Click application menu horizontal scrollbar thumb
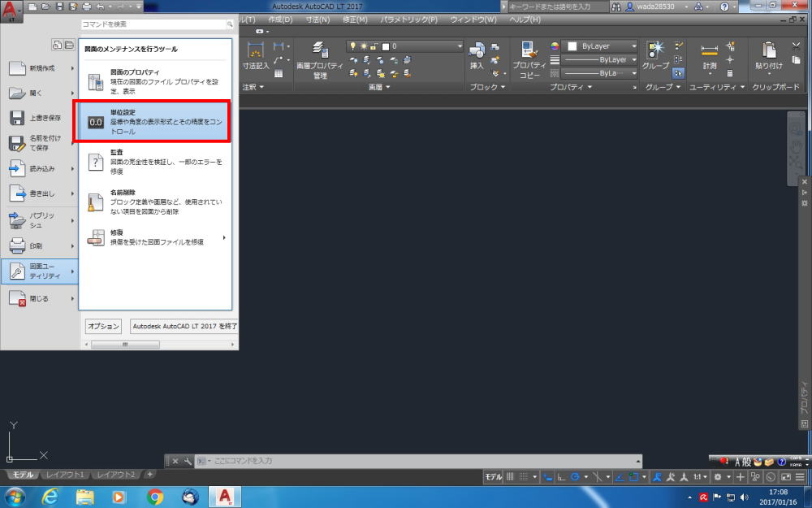812x508 pixels. 125,344
